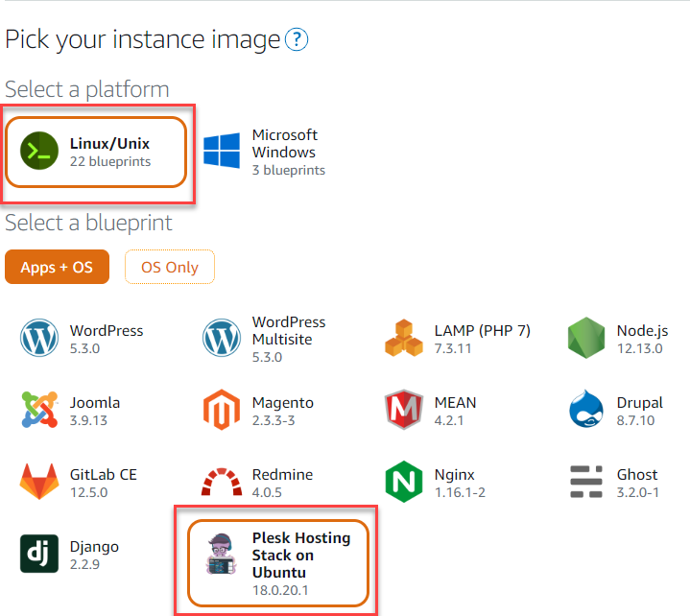
Task: Switch to the Apps + OS tab
Action: (57, 267)
